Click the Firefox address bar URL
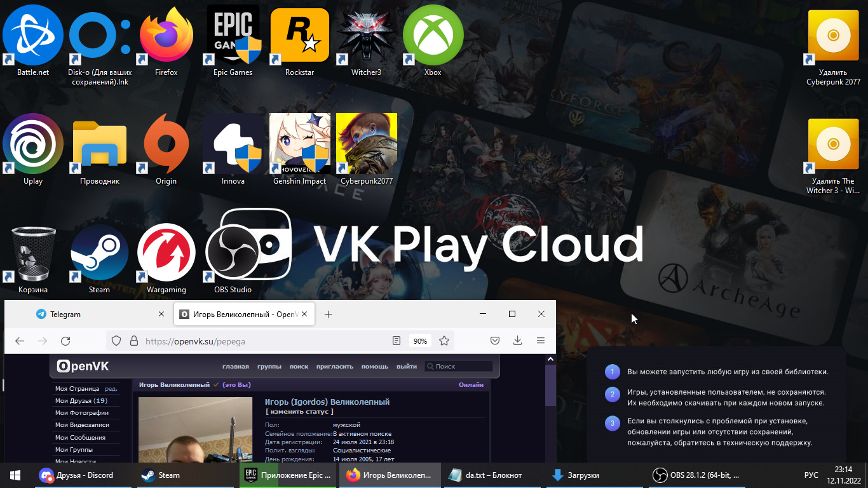 pos(195,341)
